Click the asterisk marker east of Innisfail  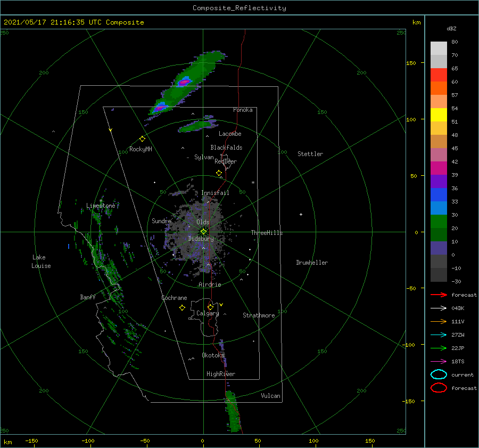pos(253,183)
